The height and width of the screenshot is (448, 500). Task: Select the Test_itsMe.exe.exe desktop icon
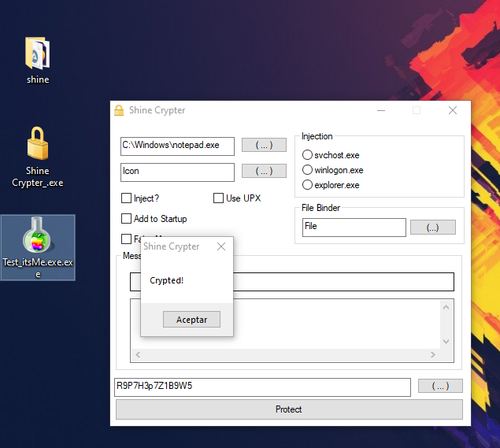38,247
